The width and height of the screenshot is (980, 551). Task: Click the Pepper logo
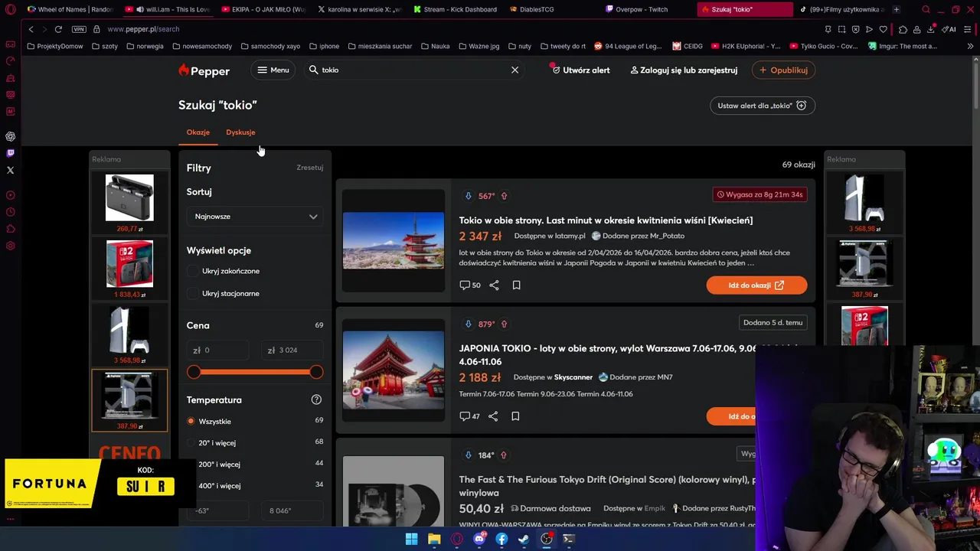[204, 70]
